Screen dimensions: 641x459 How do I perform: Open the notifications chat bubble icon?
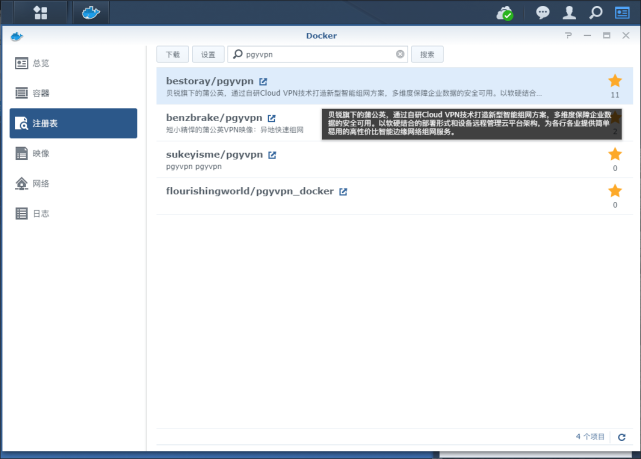[542, 13]
